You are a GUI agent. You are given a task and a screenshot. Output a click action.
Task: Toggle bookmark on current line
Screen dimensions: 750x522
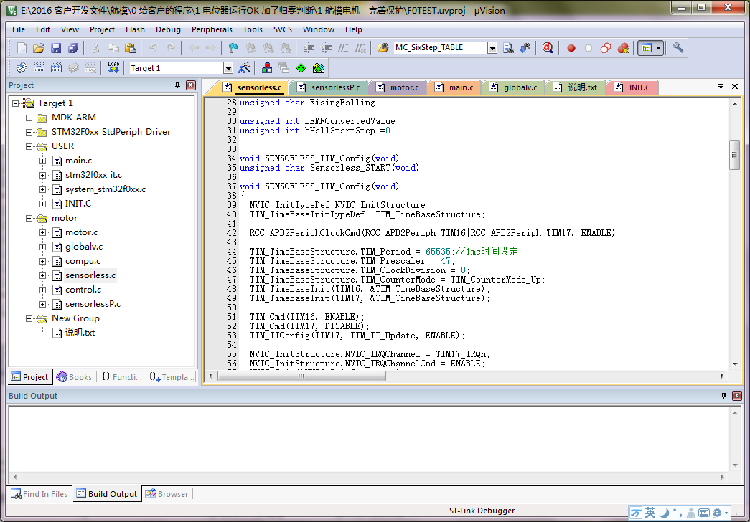(x=233, y=48)
